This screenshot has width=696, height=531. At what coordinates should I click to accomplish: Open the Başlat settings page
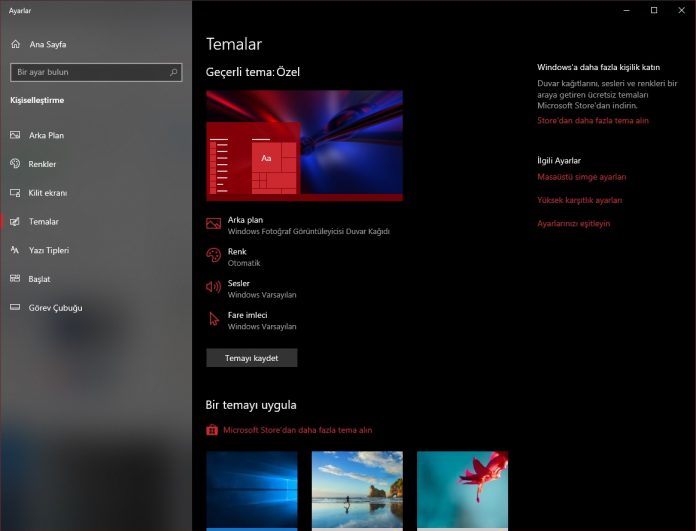pos(96,279)
